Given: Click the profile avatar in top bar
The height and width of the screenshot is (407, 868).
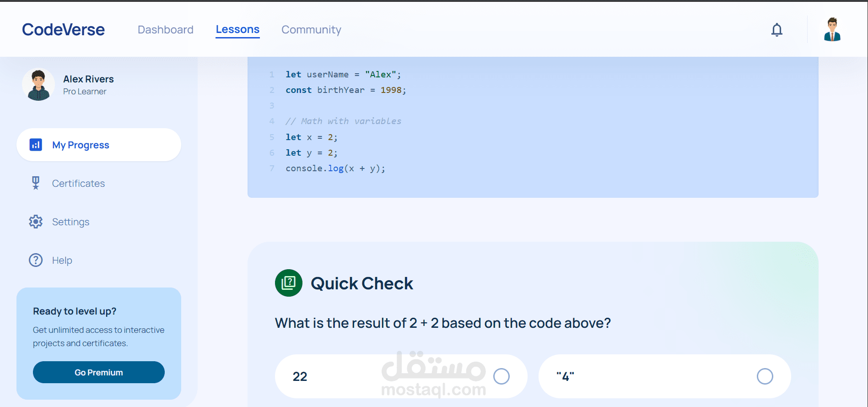Looking at the screenshot, I should tap(832, 30).
